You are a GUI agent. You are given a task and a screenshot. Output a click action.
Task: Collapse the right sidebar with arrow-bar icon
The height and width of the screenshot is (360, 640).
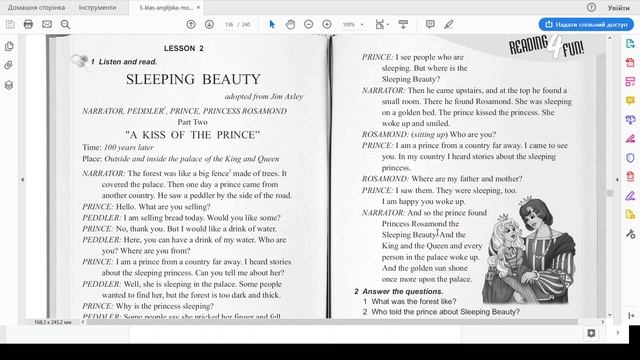(x=631, y=316)
